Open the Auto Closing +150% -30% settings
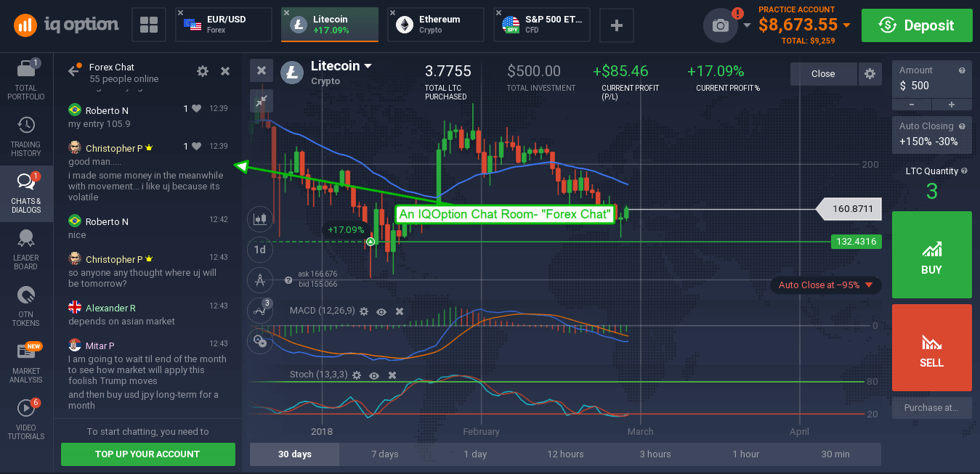This screenshot has height=474, width=980. (x=931, y=134)
